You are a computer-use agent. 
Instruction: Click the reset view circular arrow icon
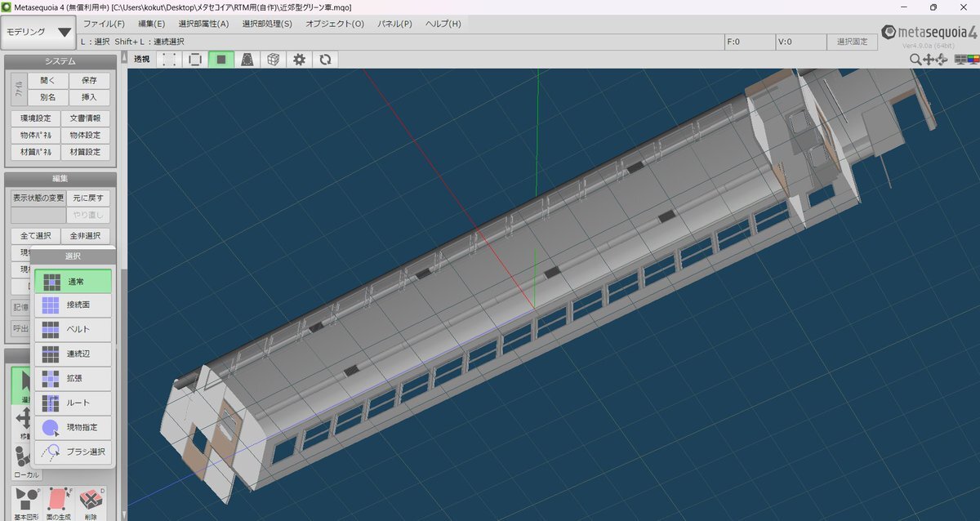[x=325, y=60]
